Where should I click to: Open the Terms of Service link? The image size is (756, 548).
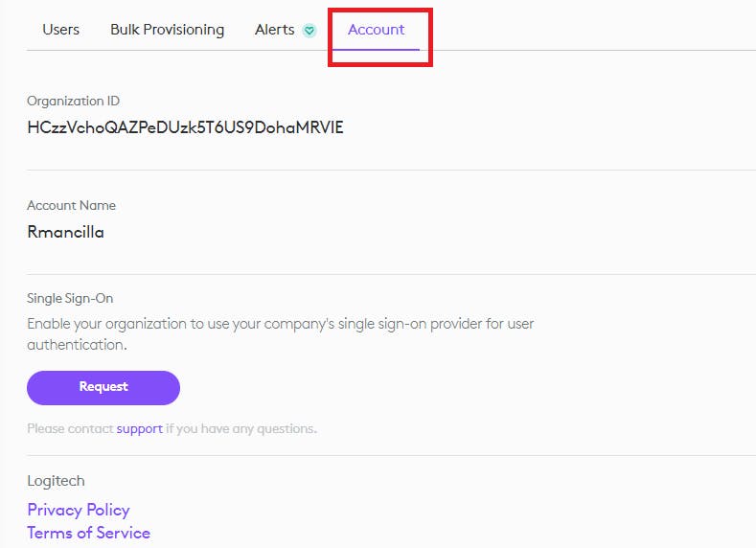[88, 533]
